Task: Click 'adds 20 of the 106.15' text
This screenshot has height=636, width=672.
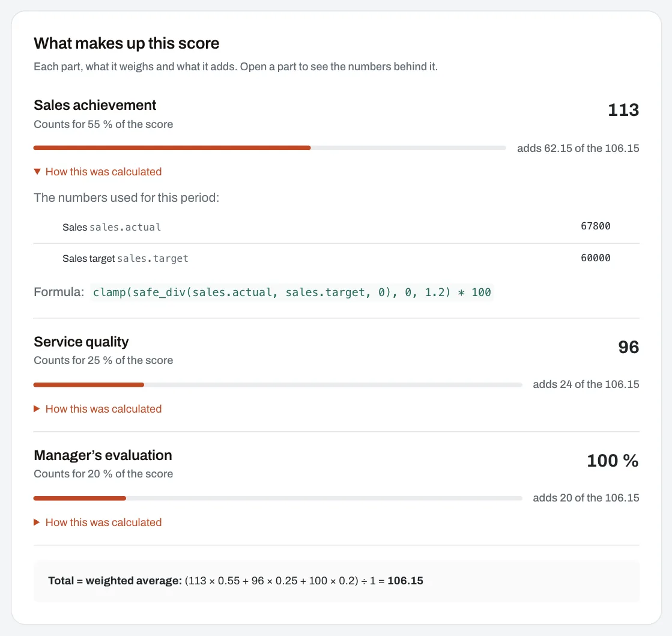Action: [586, 498]
